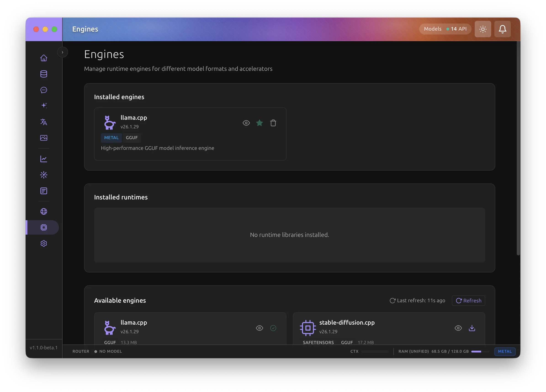Open notifications bell panel
Image resolution: width=546 pixels, height=392 pixels.
click(x=502, y=29)
